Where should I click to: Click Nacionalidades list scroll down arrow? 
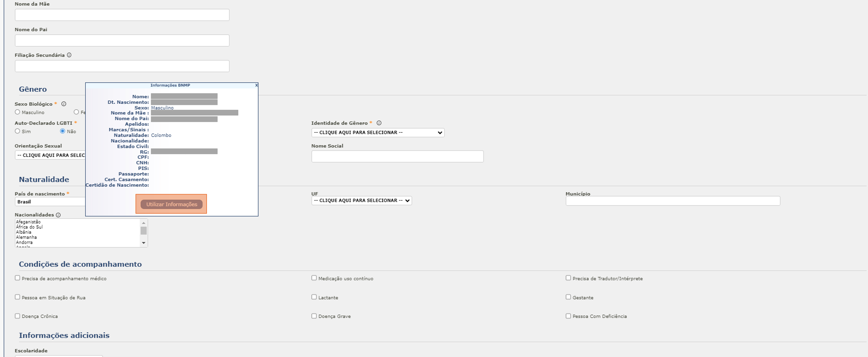[x=144, y=243]
